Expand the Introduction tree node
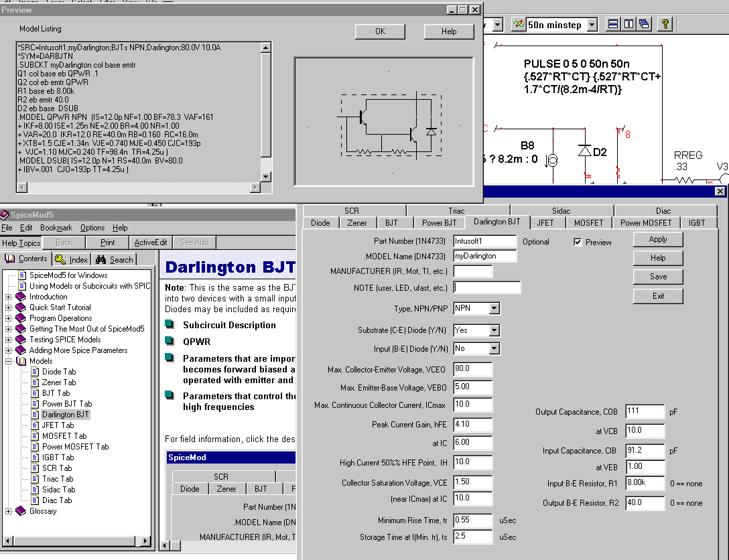The height and width of the screenshot is (560, 729). click(9, 297)
